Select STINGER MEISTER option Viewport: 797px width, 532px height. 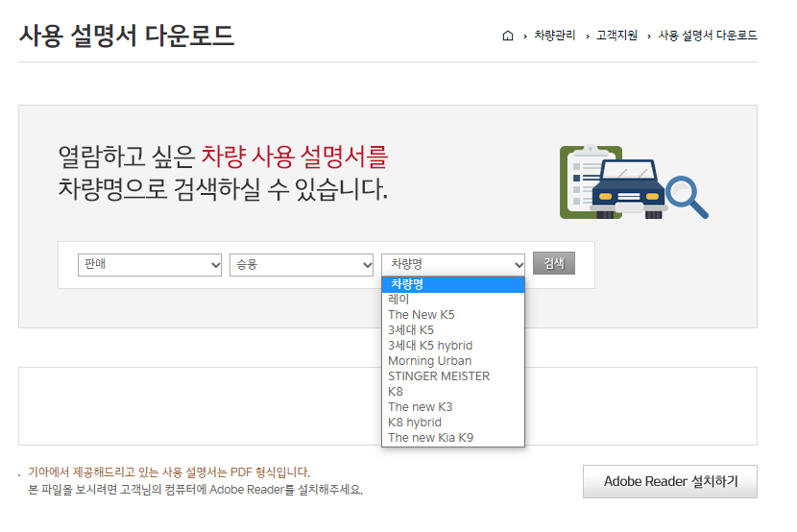pyautogui.click(x=453, y=376)
